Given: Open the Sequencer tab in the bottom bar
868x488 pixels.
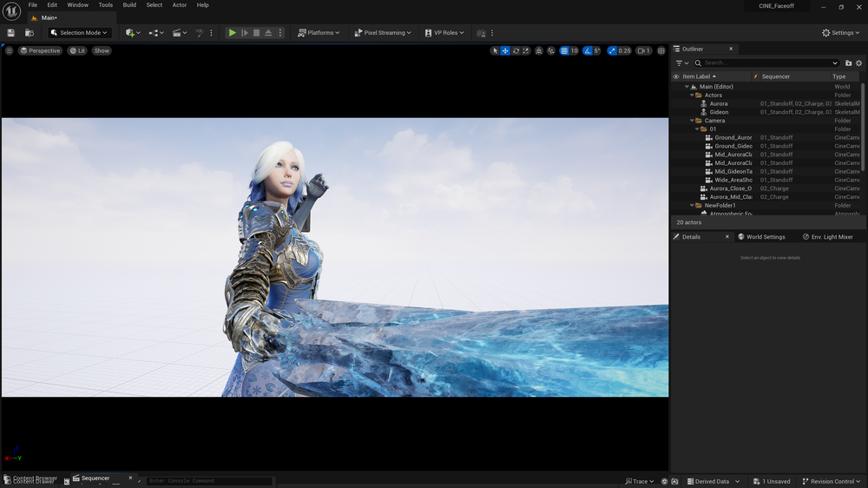Looking at the screenshot, I should click(x=95, y=478).
